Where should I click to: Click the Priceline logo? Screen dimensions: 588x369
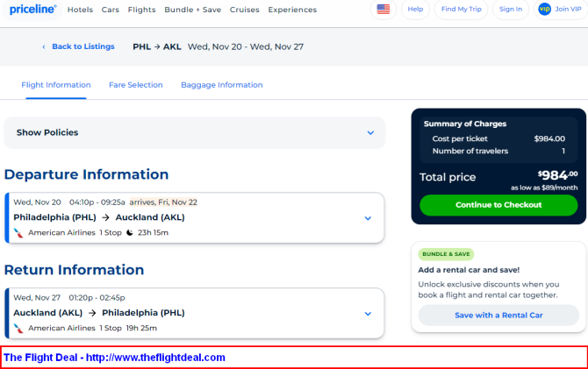coord(33,10)
